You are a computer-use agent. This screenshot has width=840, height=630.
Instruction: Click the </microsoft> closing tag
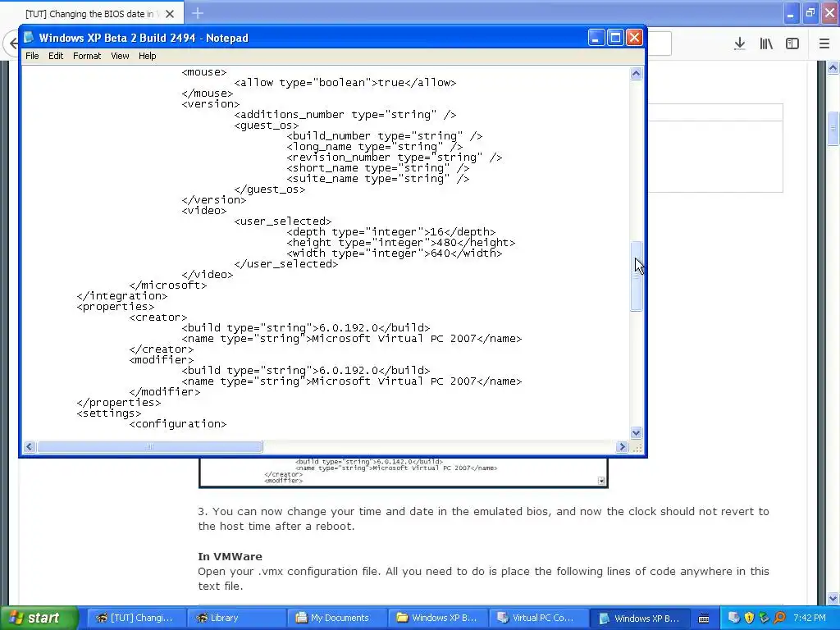click(168, 285)
